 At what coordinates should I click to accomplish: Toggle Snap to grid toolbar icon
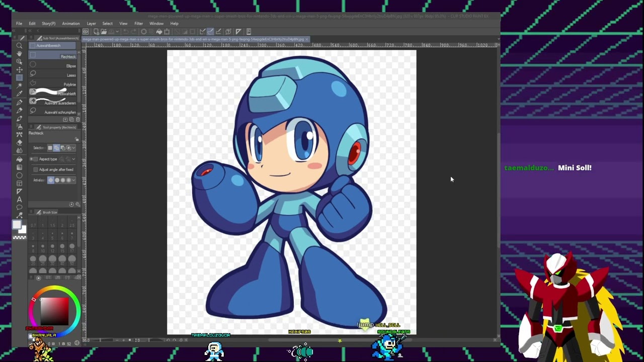(218, 32)
